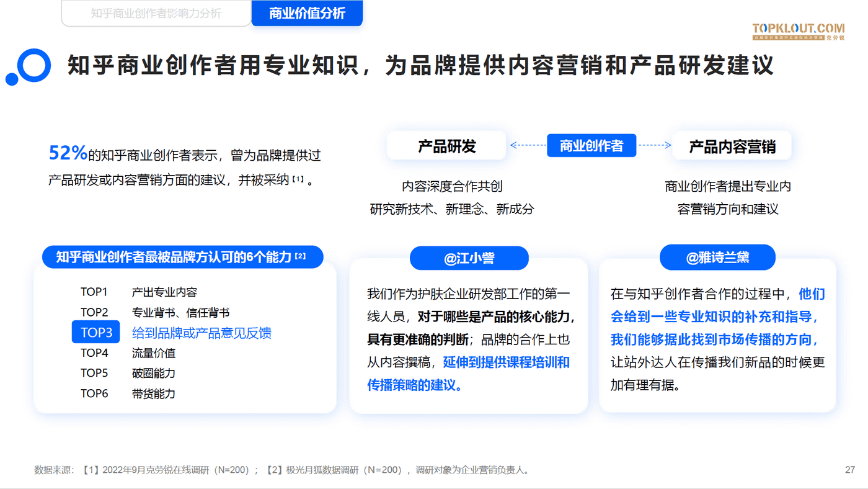Click the 研究新技术、新理念、新成分 line
Viewport: 868px width, 489px height.
pos(452,209)
